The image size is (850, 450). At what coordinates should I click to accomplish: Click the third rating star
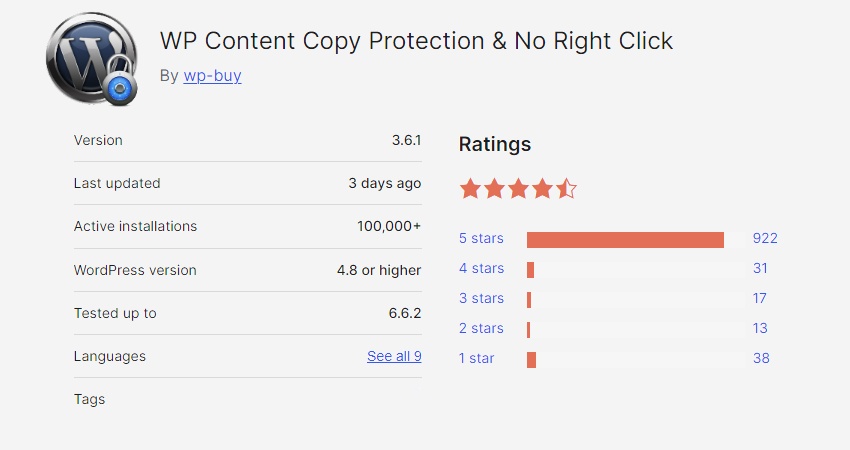(518, 188)
